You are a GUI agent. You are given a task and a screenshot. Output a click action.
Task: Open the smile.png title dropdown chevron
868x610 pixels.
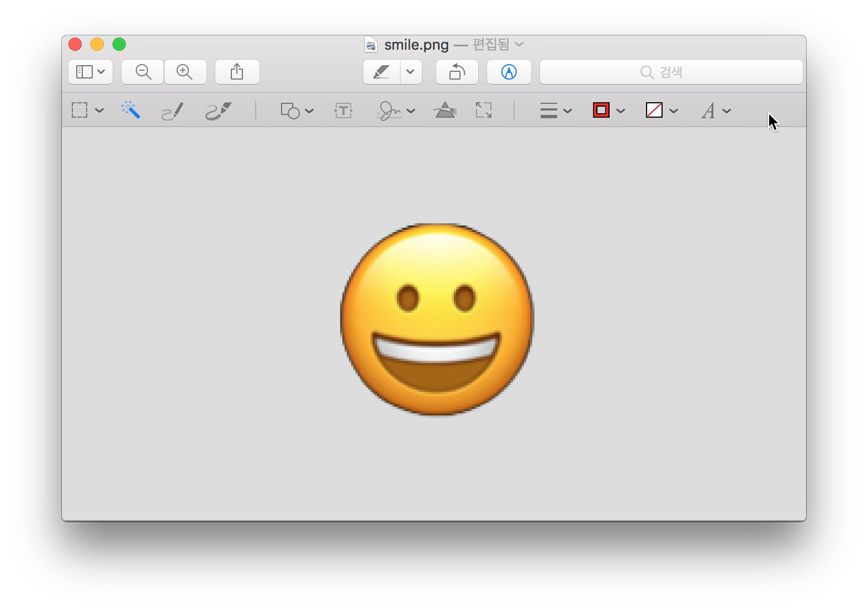[519, 44]
